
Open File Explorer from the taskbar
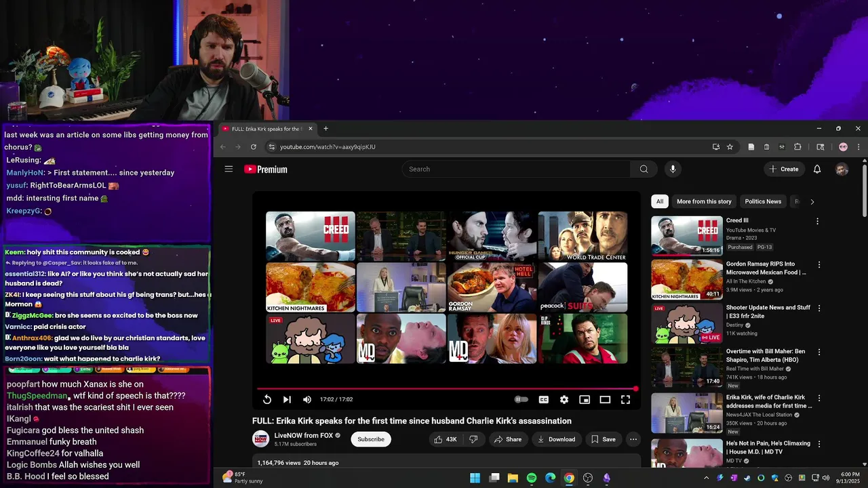point(513,478)
